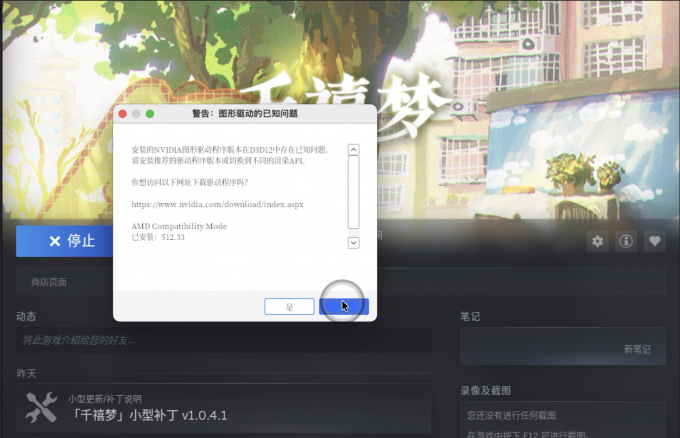Add game to favorites heart icon

click(x=654, y=241)
